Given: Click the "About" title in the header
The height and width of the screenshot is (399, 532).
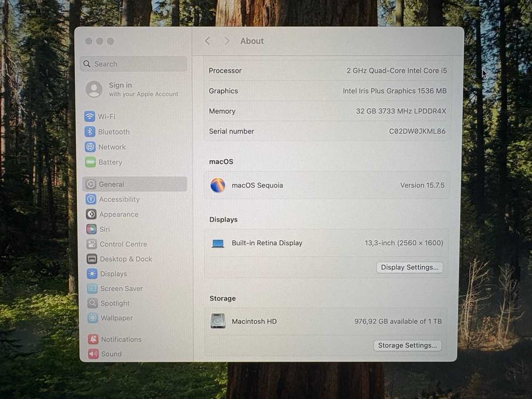Looking at the screenshot, I should [x=252, y=41].
